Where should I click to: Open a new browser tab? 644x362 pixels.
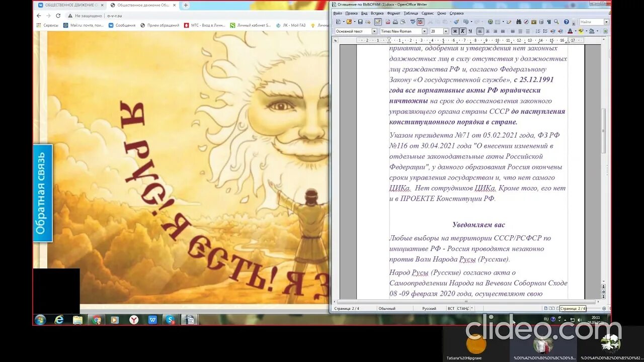[x=186, y=5]
